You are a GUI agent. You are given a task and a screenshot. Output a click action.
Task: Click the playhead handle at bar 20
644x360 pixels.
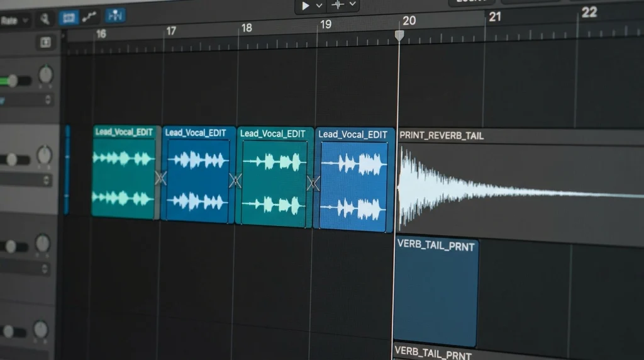pyautogui.click(x=399, y=35)
